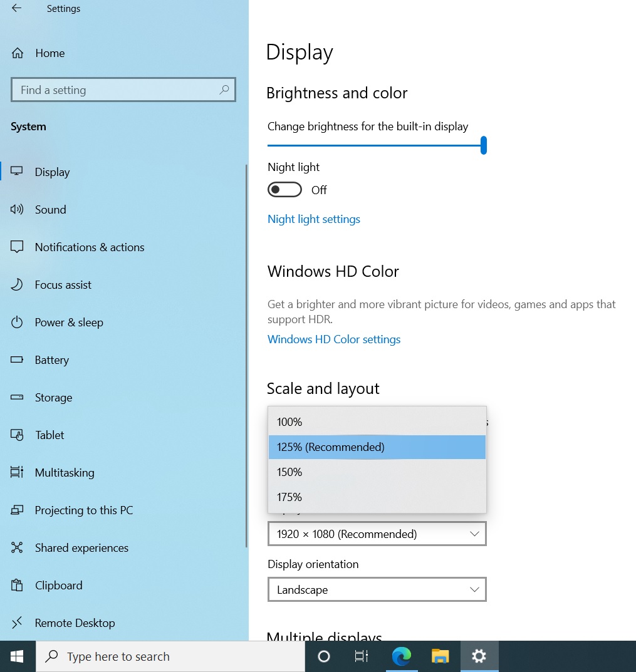Click the Find a setting box
The image size is (636, 672).
[123, 90]
